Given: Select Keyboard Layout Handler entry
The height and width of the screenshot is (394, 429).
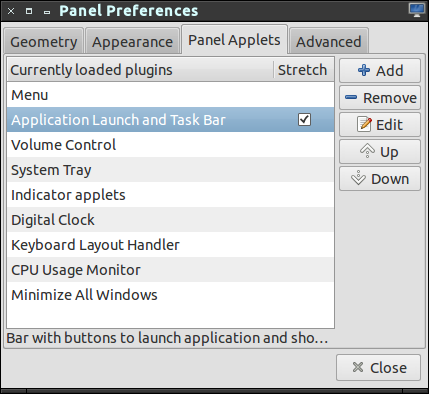Looking at the screenshot, I should tap(170, 245).
